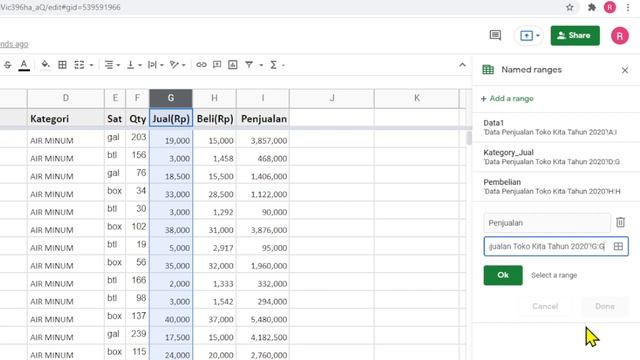Image resolution: width=640 pixels, height=360 pixels.
Task: Open horizontal align dropdown
Action: click(112, 65)
